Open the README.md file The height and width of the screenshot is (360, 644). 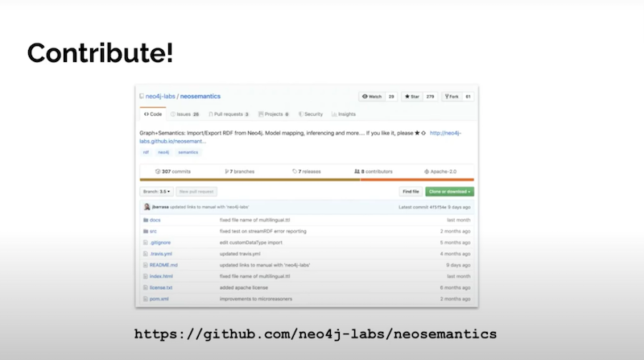[x=163, y=265]
